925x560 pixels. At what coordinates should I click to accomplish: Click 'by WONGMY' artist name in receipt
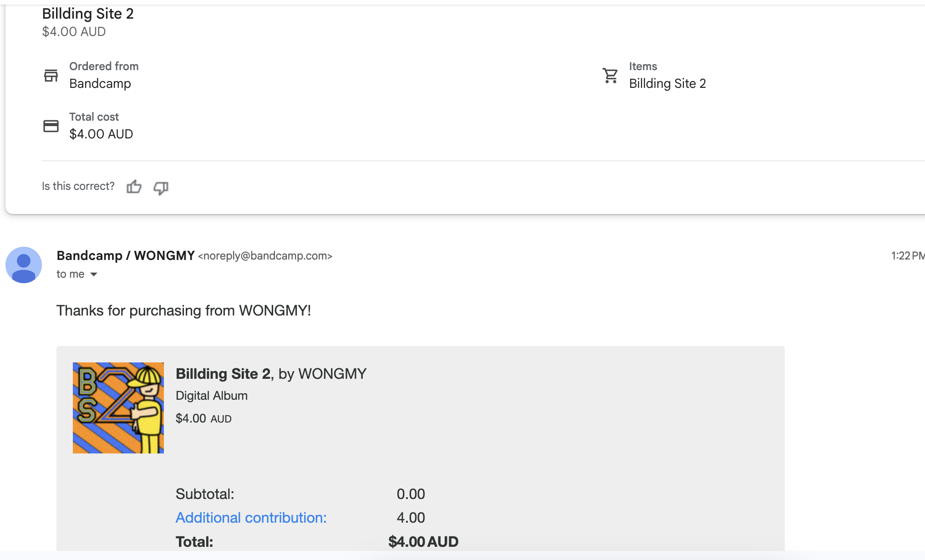pos(322,374)
